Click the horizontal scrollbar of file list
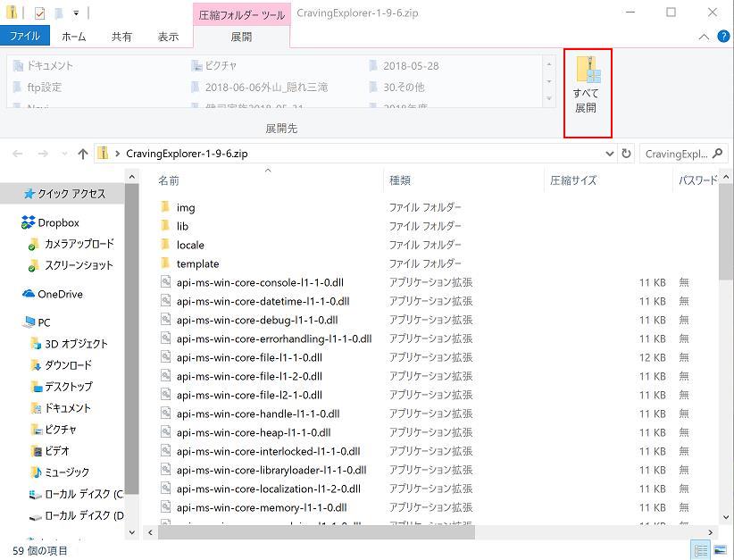 [x=316, y=532]
